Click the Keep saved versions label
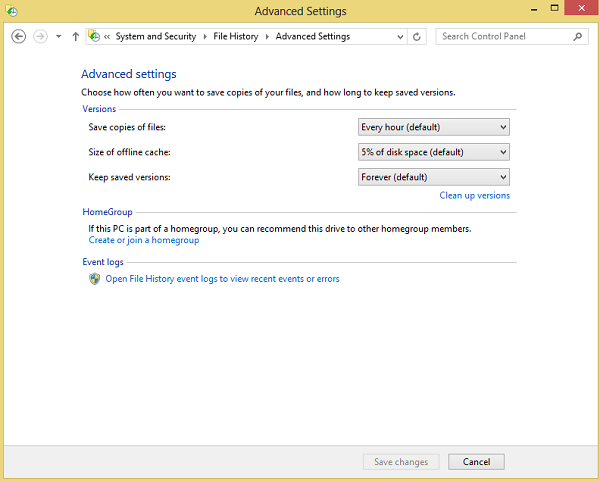Viewport: 600px width, 481px height. point(129,177)
